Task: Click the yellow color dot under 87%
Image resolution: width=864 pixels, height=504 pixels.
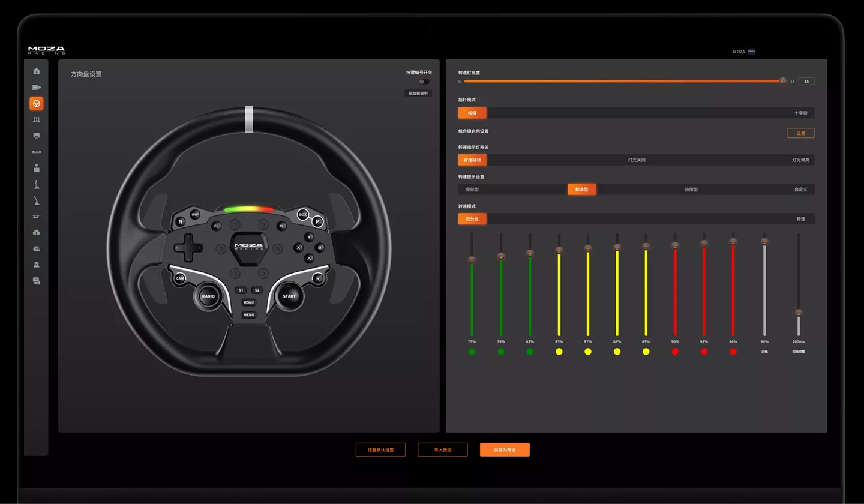Action: click(588, 352)
